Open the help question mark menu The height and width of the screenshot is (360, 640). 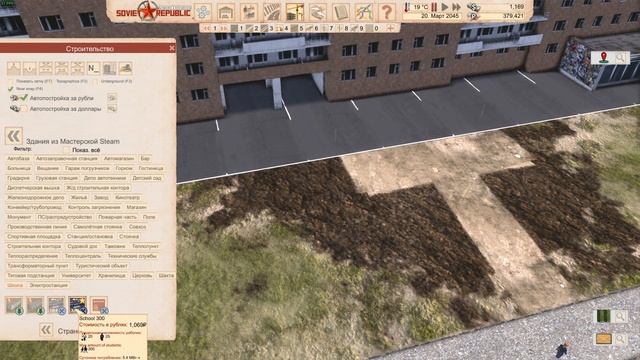tap(386, 11)
